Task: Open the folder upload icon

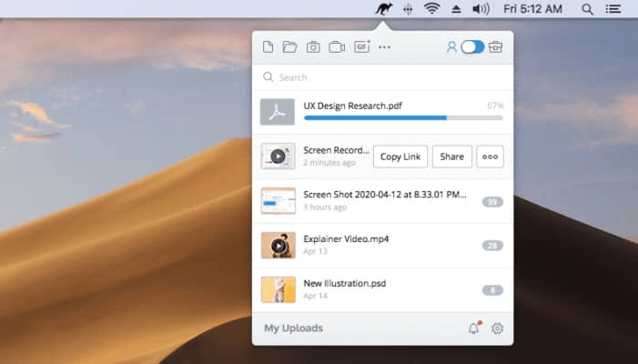Action: tap(289, 47)
